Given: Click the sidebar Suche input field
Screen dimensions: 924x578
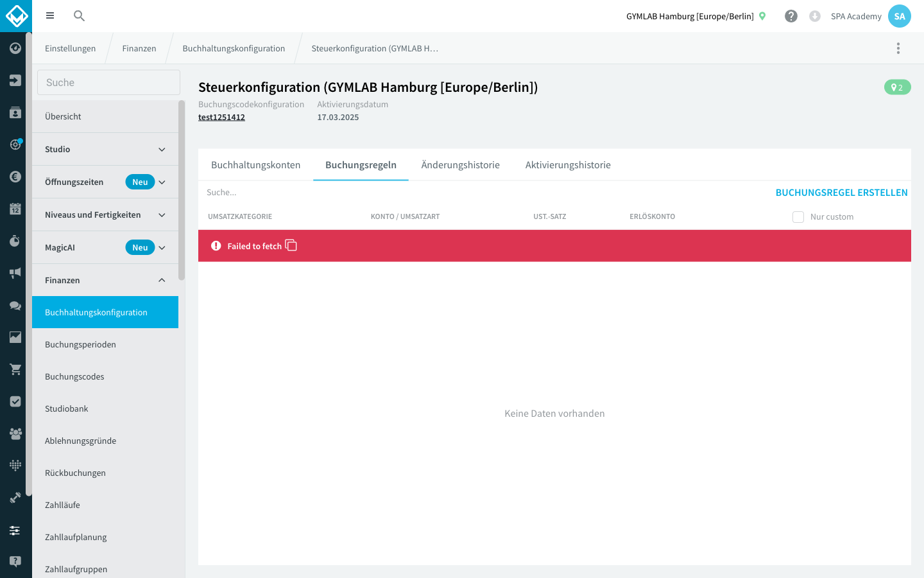Looking at the screenshot, I should [x=108, y=82].
